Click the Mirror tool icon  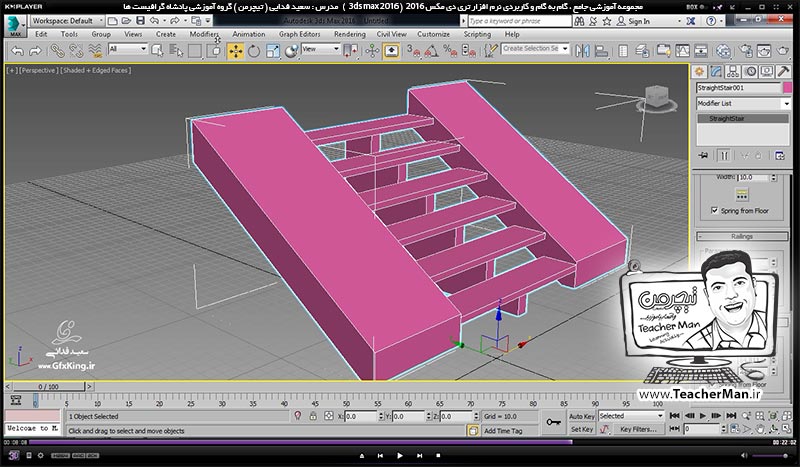coord(582,51)
